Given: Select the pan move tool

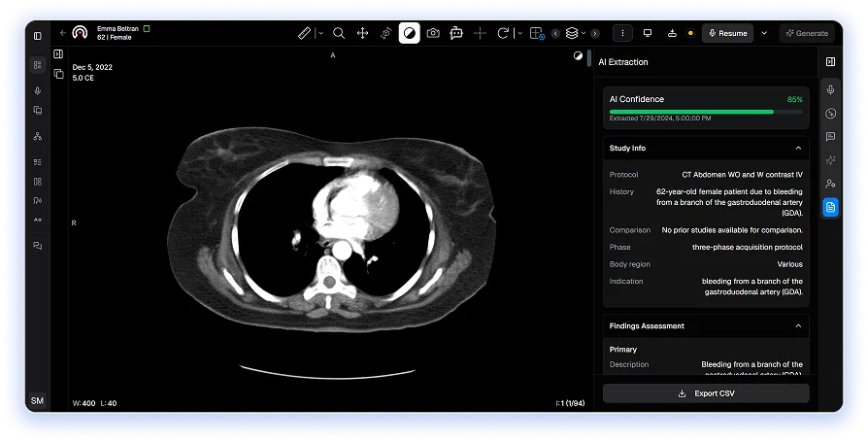Looking at the screenshot, I should (362, 33).
